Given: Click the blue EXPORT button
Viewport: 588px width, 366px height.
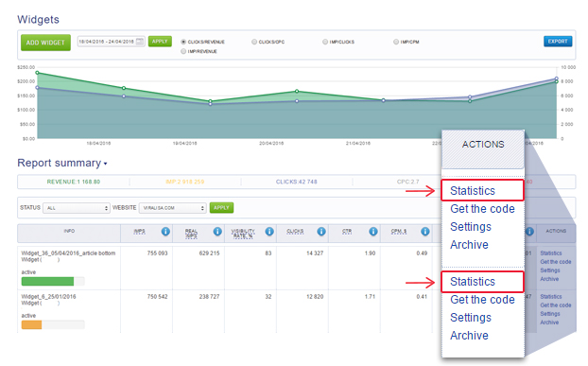Looking at the screenshot, I should 558,42.
